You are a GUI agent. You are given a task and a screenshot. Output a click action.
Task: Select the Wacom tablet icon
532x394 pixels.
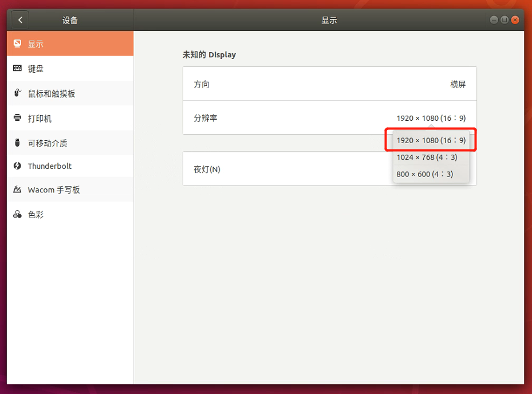pos(17,190)
